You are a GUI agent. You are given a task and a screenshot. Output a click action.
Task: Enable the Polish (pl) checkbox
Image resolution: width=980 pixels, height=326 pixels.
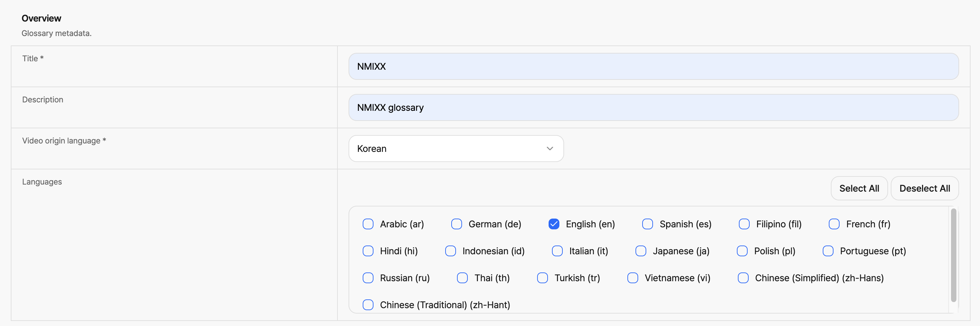coord(742,251)
